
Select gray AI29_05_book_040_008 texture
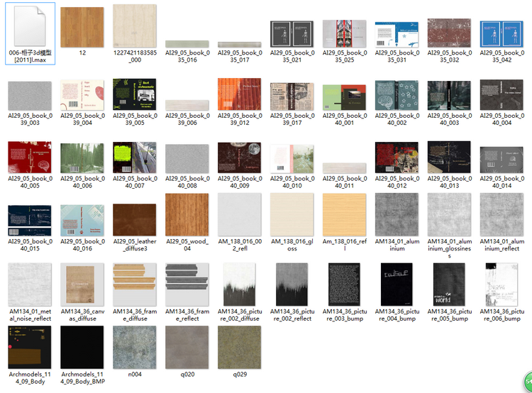(x=187, y=159)
